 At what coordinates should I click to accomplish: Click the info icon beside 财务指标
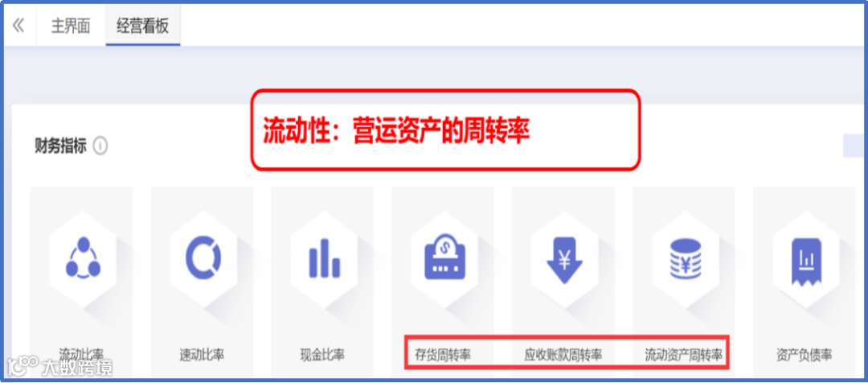(x=100, y=147)
